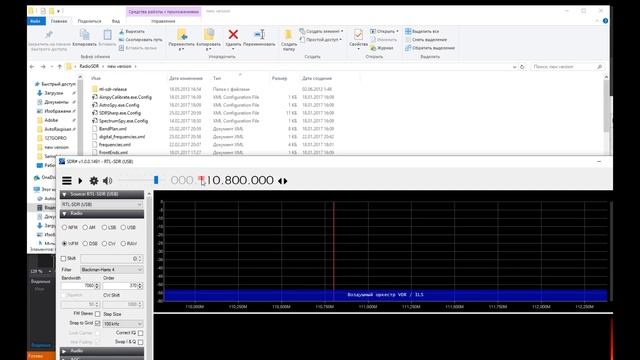Image resolution: width=640 pixels, height=360 pixels.
Task: Switch to the Share (Поделиться) ribbon tab
Action: tap(89, 21)
